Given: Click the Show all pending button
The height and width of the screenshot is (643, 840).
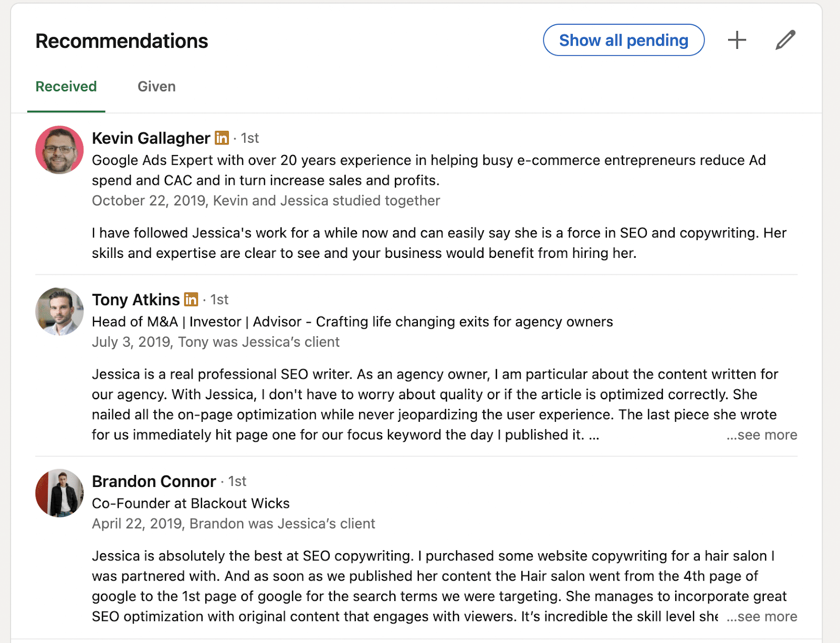Looking at the screenshot, I should click(623, 40).
